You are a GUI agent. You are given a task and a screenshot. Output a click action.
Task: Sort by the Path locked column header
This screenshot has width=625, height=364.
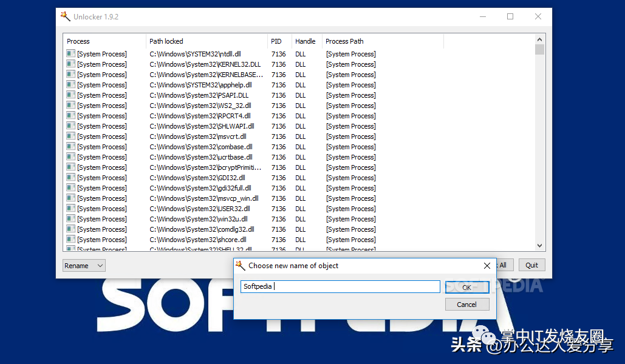click(207, 41)
